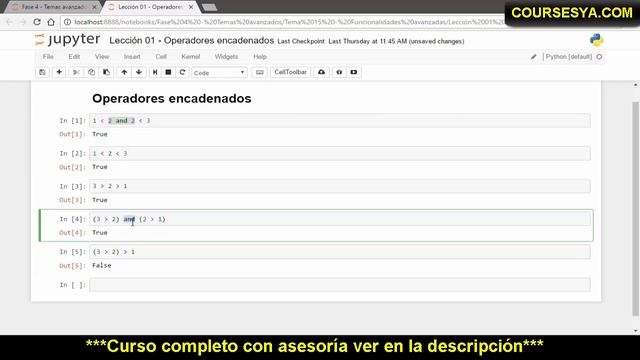Click the Operadores encadenados heading
The width and height of the screenshot is (640, 360).
172,98
